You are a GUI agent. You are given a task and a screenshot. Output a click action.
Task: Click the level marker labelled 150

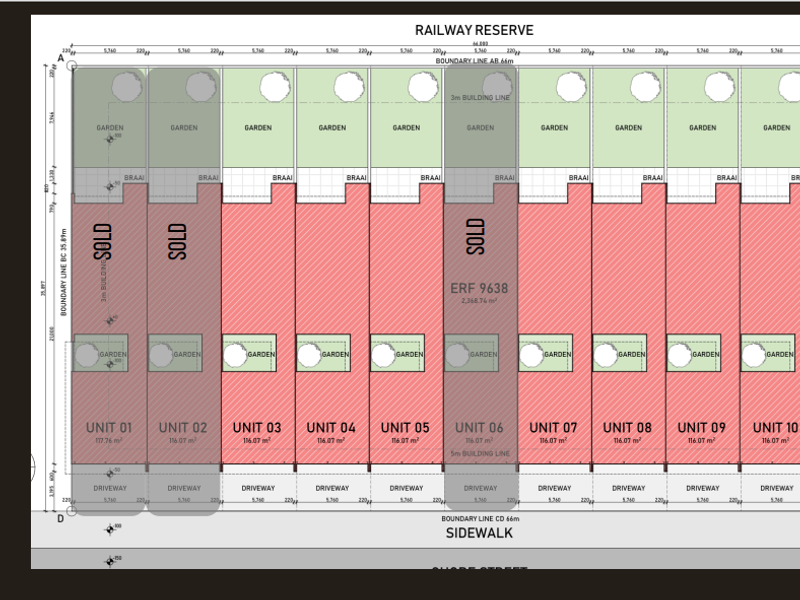[110, 560]
